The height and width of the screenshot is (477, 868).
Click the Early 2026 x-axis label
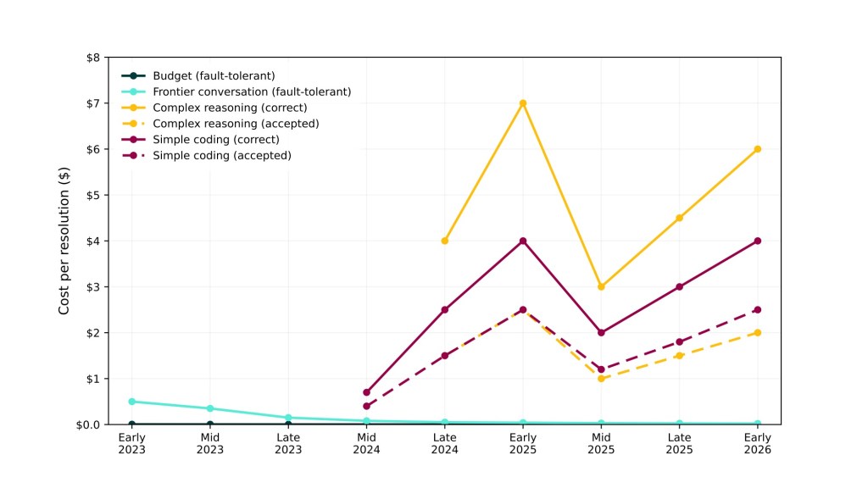[757, 443]
